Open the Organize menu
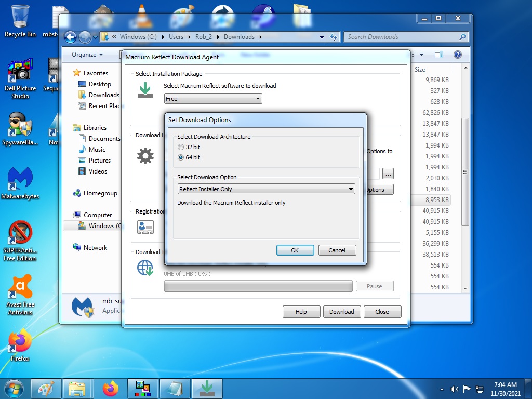Screen dimensions: 532x399 point(87,55)
